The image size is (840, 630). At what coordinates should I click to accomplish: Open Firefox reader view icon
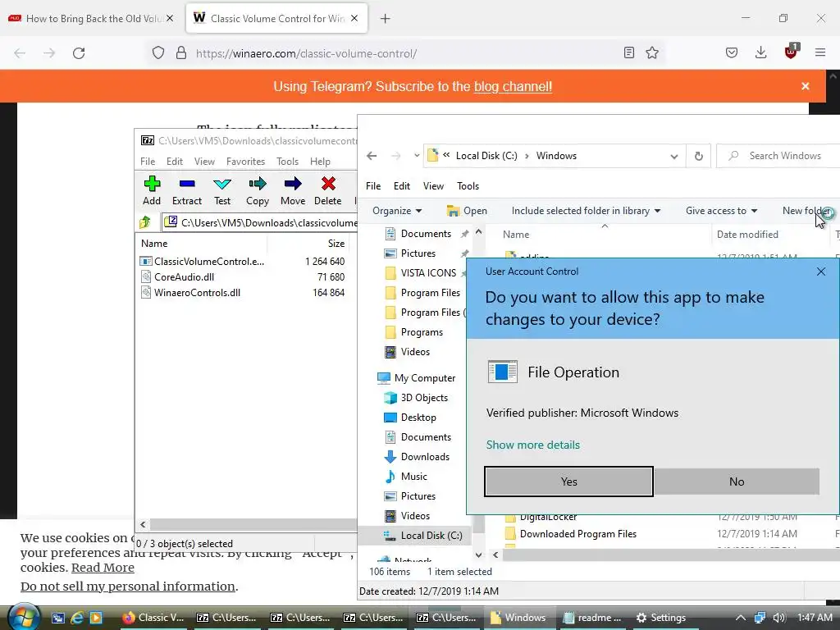(x=629, y=52)
